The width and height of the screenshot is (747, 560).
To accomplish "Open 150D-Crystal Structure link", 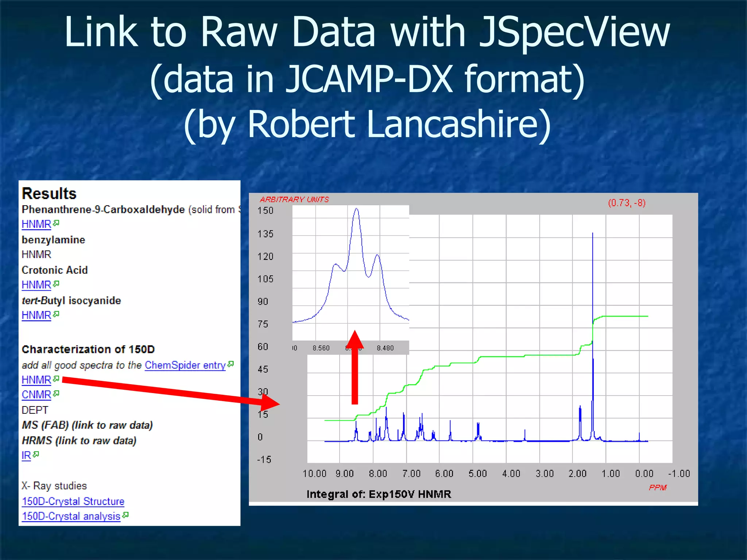I will [73, 501].
